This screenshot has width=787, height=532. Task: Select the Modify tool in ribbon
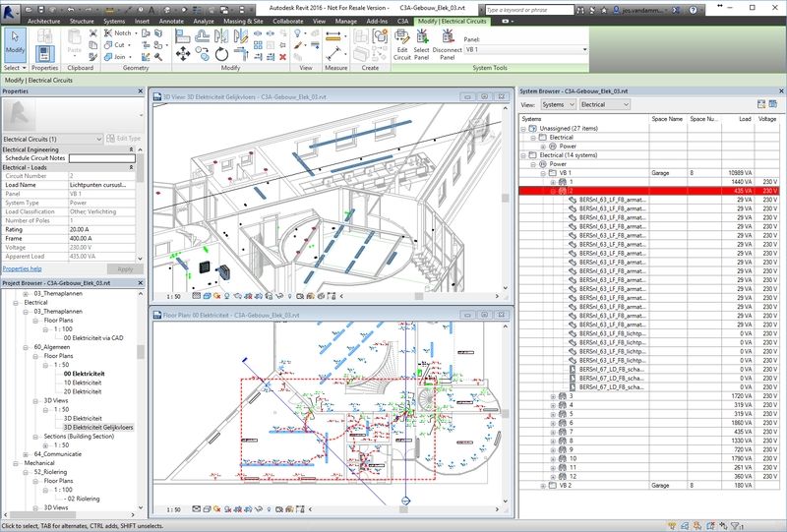15,41
